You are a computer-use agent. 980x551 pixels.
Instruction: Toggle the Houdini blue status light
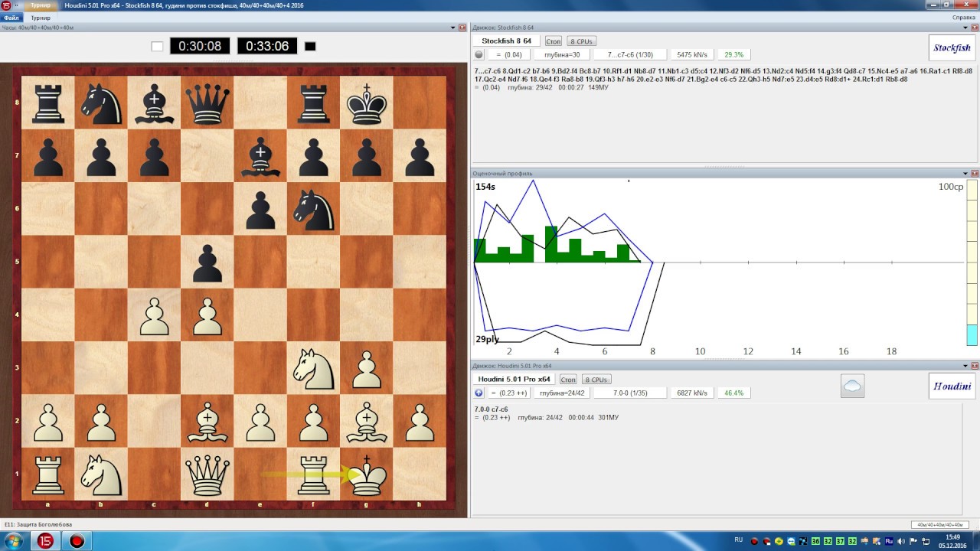[x=479, y=393]
